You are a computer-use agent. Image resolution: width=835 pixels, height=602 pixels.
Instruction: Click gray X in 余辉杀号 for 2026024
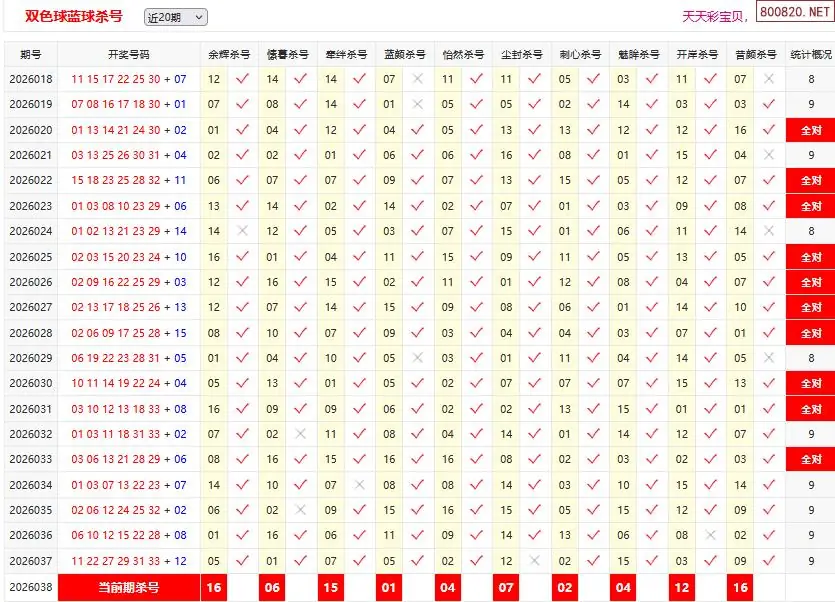[241, 231]
